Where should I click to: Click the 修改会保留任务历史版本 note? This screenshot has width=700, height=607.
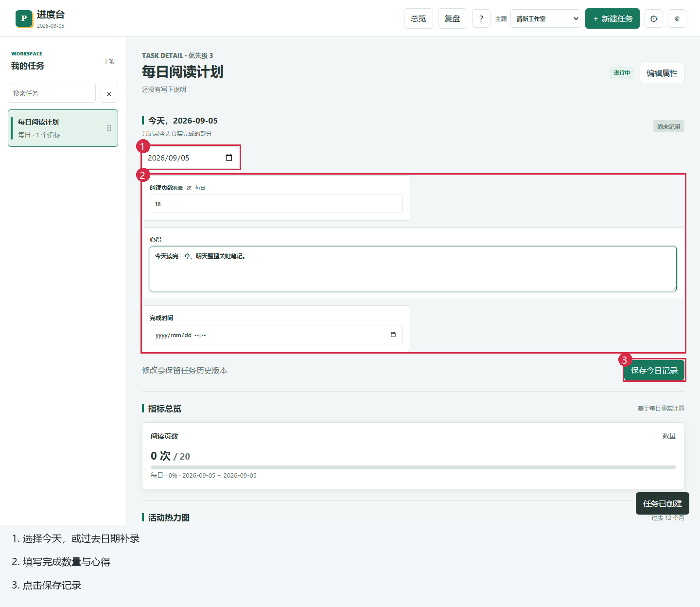(x=185, y=370)
